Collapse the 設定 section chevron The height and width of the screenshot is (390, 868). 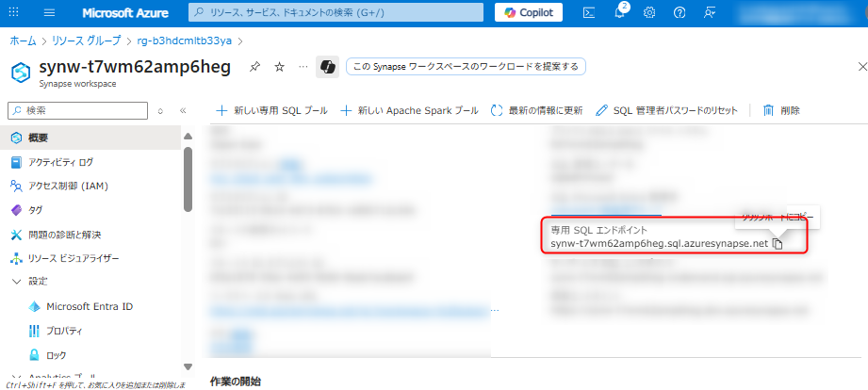16,282
